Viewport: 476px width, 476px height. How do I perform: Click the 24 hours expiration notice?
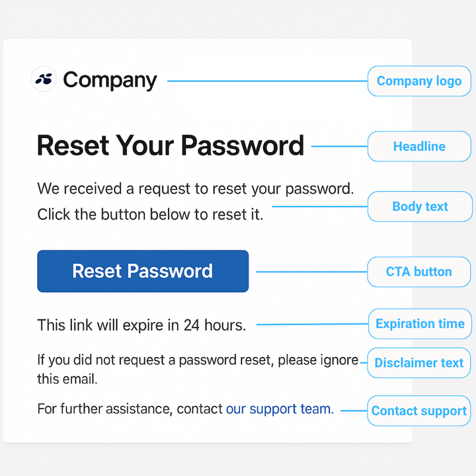pos(141,325)
